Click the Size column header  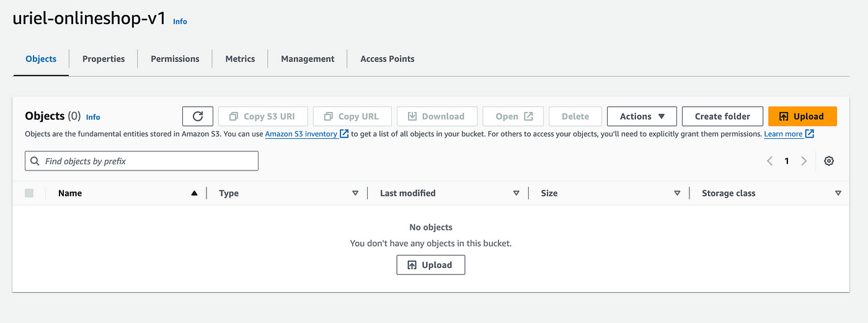[x=549, y=193]
